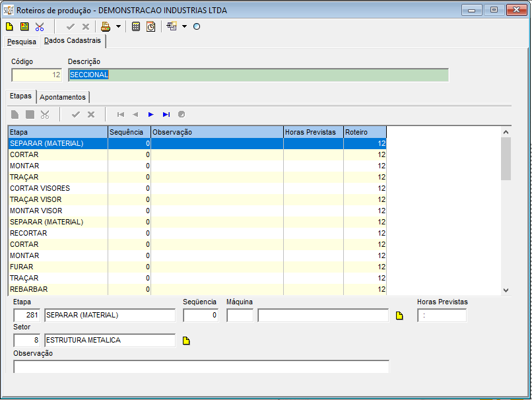Click the Sequência column header
The image size is (532, 400).
click(129, 132)
